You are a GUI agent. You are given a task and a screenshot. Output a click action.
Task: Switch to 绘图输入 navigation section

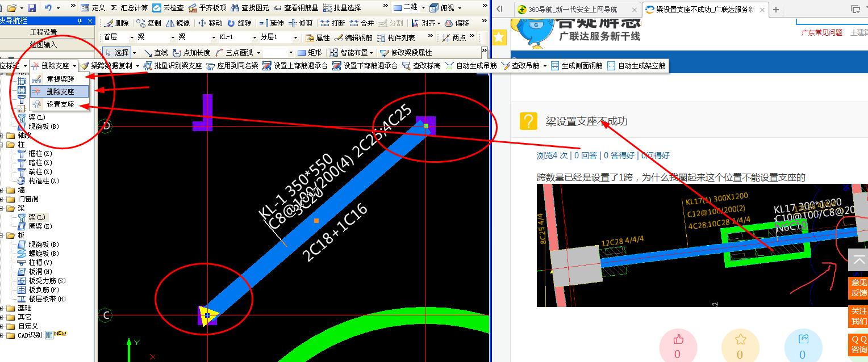(x=44, y=44)
